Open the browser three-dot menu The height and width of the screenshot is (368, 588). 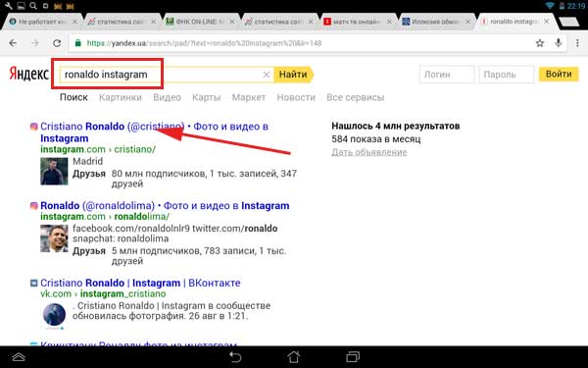click(577, 43)
